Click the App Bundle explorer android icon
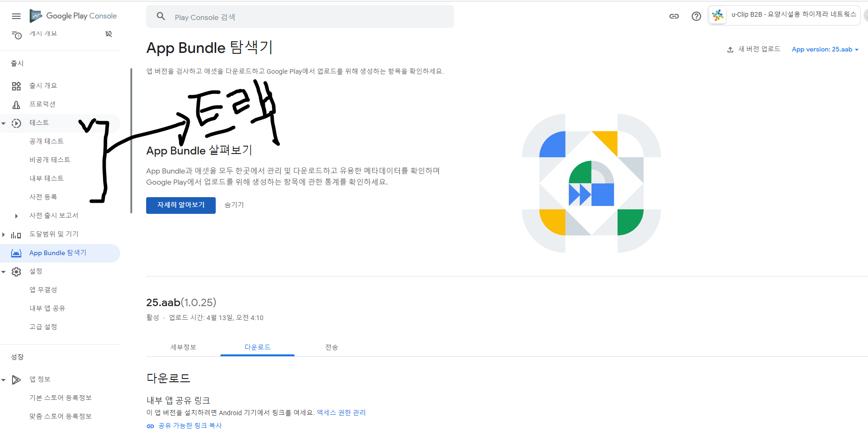The height and width of the screenshot is (430, 868). [16, 253]
